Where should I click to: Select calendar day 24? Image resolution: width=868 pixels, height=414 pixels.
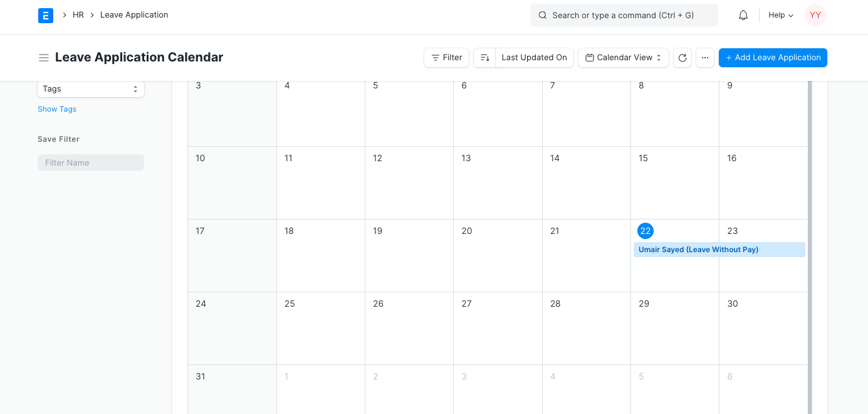201,304
